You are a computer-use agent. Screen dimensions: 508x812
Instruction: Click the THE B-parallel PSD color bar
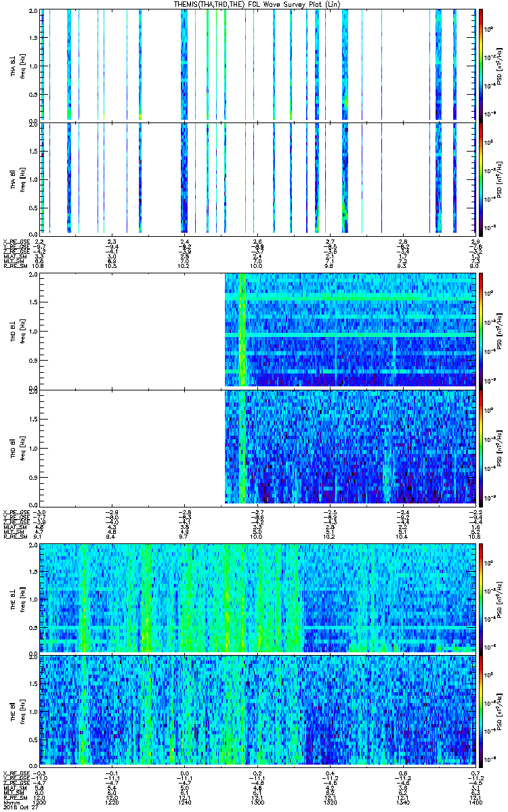pyautogui.click(x=480, y=710)
